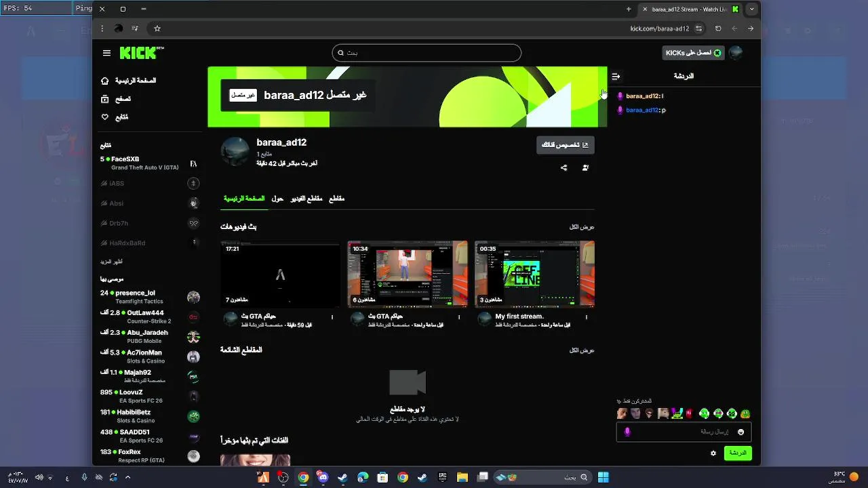Open options menu for 10:34 video
868x488 pixels.
[x=459, y=317]
